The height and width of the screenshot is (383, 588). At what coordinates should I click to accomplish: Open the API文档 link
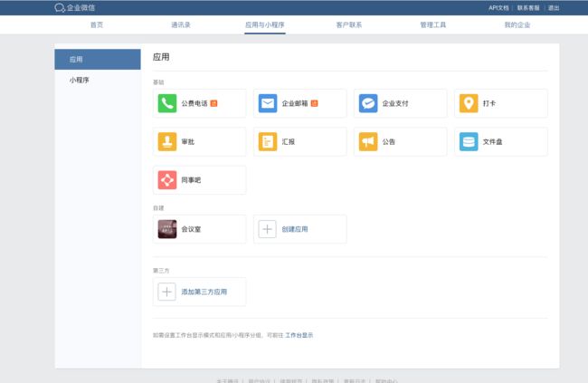498,7
